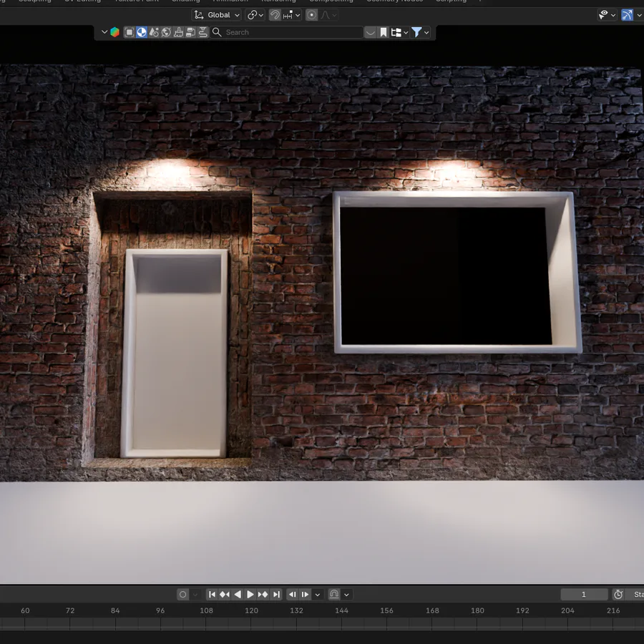Select the world globe filter icon
The width and height of the screenshot is (644, 644).
166,32
